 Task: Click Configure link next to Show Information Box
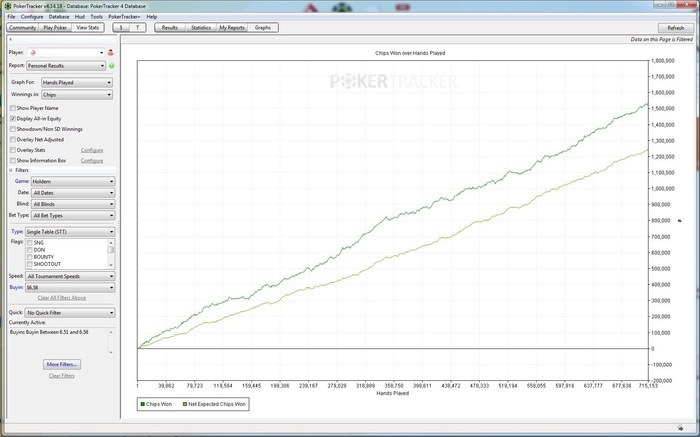tap(92, 161)
